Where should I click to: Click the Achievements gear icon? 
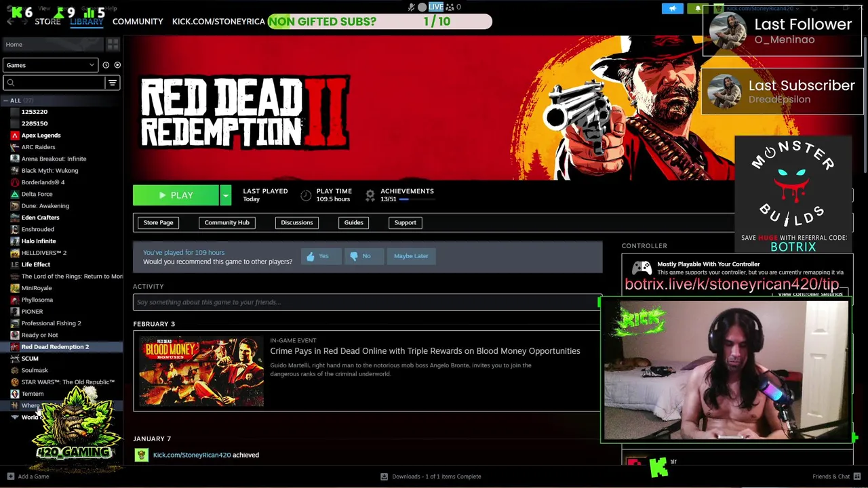(x=370, y=195)
